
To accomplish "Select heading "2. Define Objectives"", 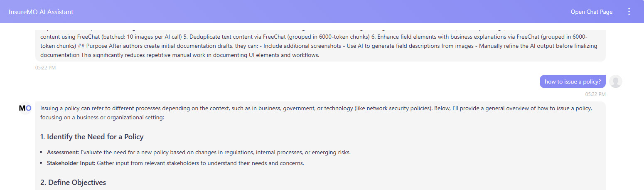I will (73, 183).
